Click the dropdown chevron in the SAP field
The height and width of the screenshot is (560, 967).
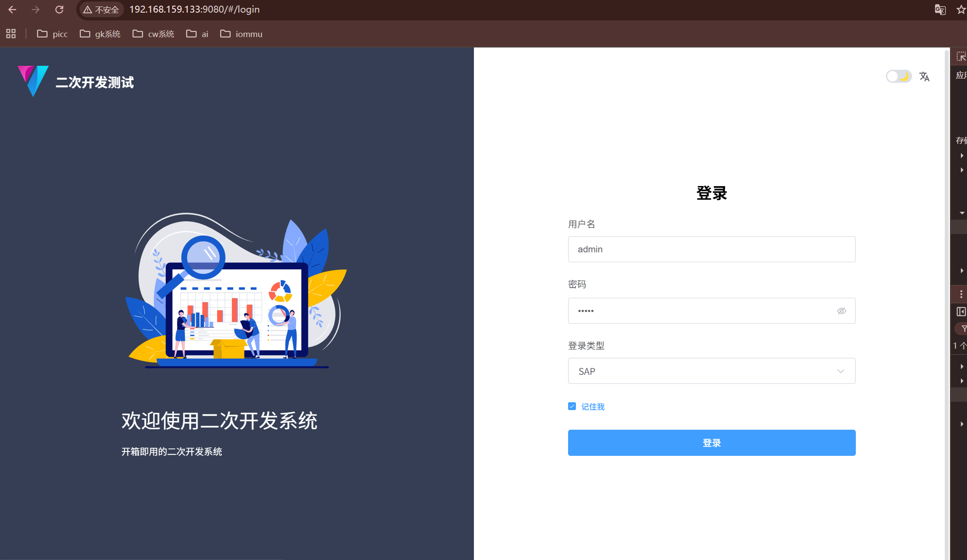pos(841,371)
